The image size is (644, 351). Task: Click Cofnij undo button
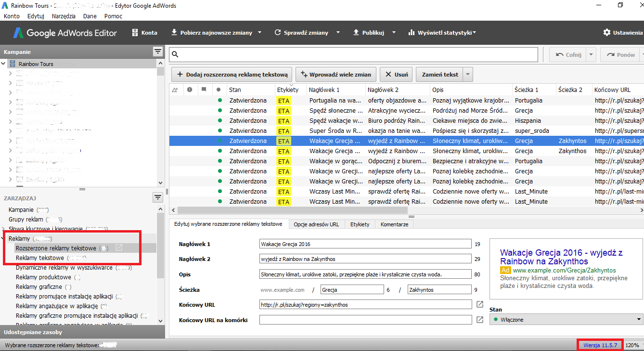[568, 55]
